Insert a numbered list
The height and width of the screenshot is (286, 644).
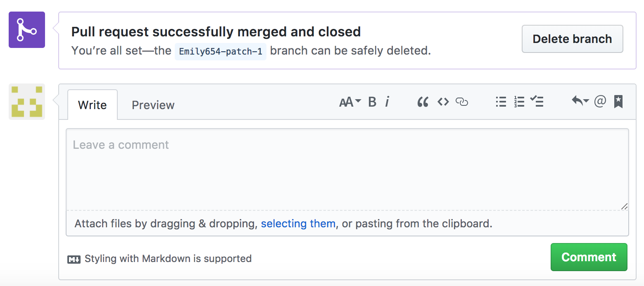519,102
